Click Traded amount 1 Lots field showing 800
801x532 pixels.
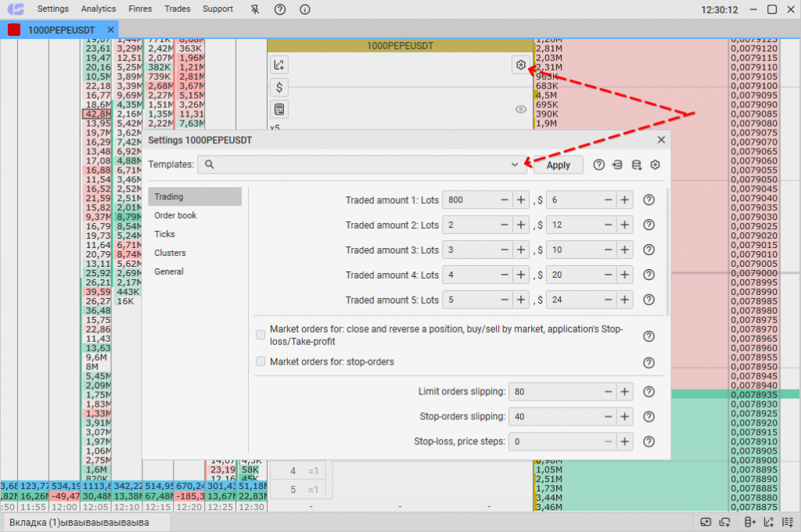[469, 199]
